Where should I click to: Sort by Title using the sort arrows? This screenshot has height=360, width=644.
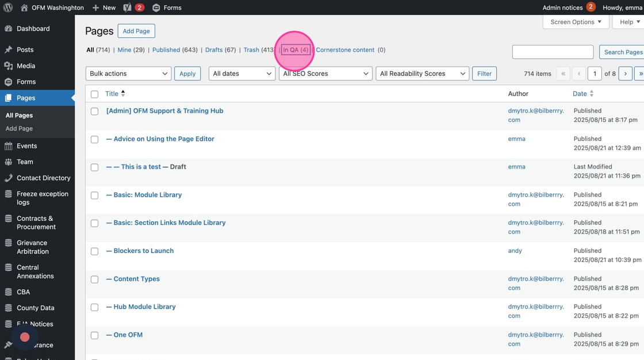point(123,94)
